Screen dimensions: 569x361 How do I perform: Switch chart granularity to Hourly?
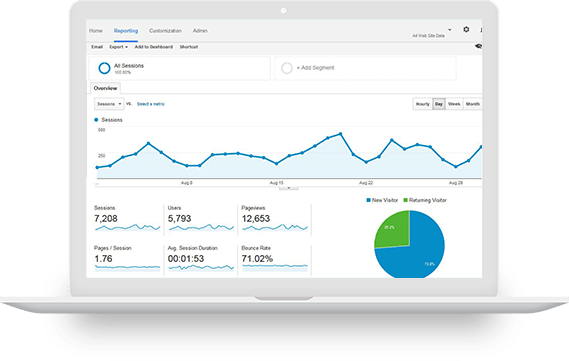pyautogui.click(x=422, y=104)
